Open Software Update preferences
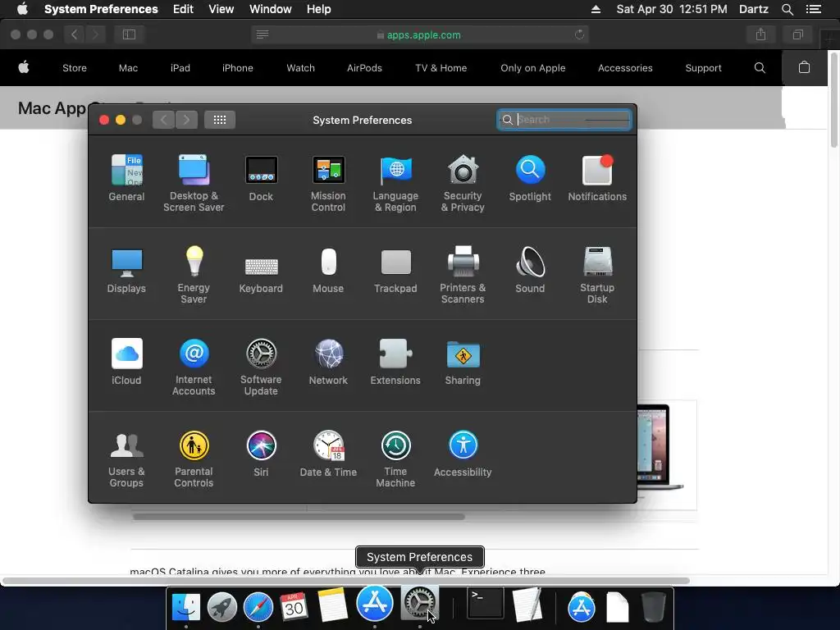Image resolution: width=840 pixels, height=630 pixels. pyautogui.click(x=261, y=367)
